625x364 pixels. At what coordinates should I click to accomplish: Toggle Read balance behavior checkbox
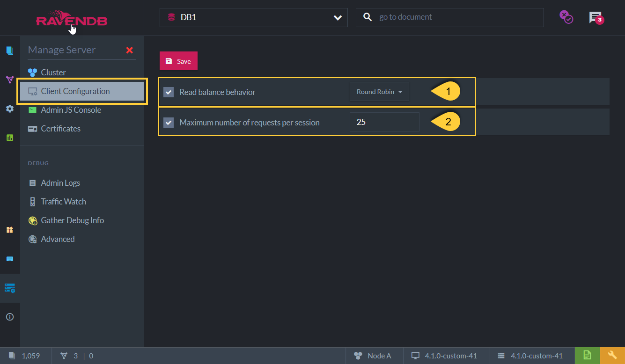tap(169, 92)
